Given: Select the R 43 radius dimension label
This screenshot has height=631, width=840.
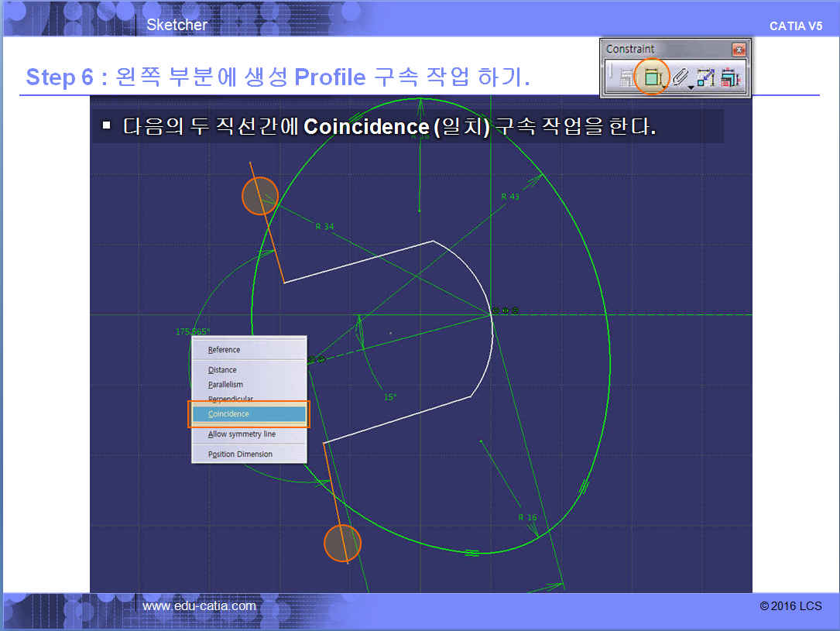Looking at the screenshot, I should [x=509, y=197].
